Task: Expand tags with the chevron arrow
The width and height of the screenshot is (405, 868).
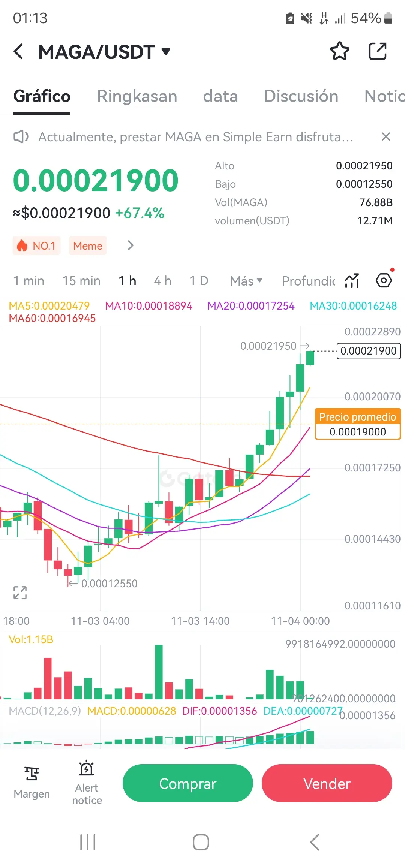Action: 130,245
